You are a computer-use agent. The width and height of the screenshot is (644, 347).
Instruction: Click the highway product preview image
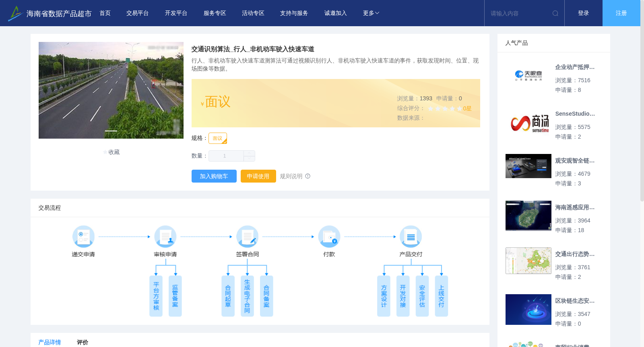point(111,90)
